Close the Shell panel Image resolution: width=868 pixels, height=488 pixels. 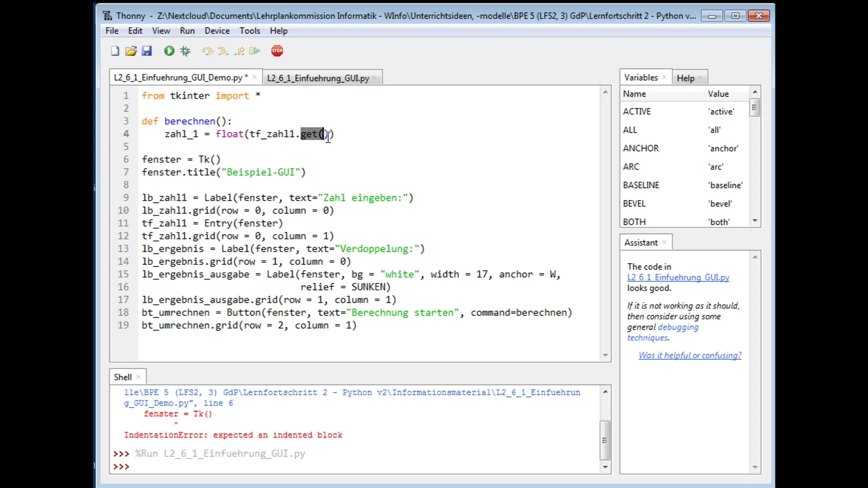click(138, 376)
